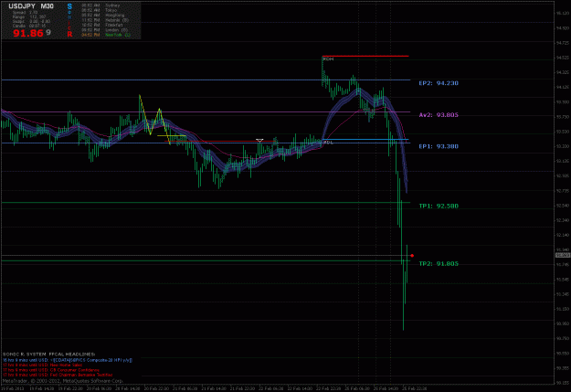Click the London session clock row
571x392 pixels.
(x=104, y=29)
